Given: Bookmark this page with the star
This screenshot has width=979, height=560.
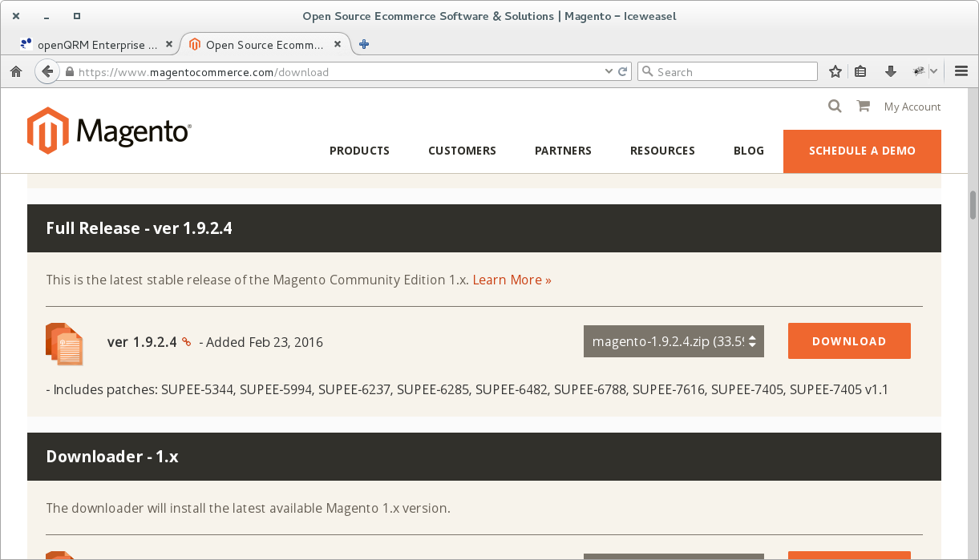Looking at the screenshot, I should pos(835,71).
